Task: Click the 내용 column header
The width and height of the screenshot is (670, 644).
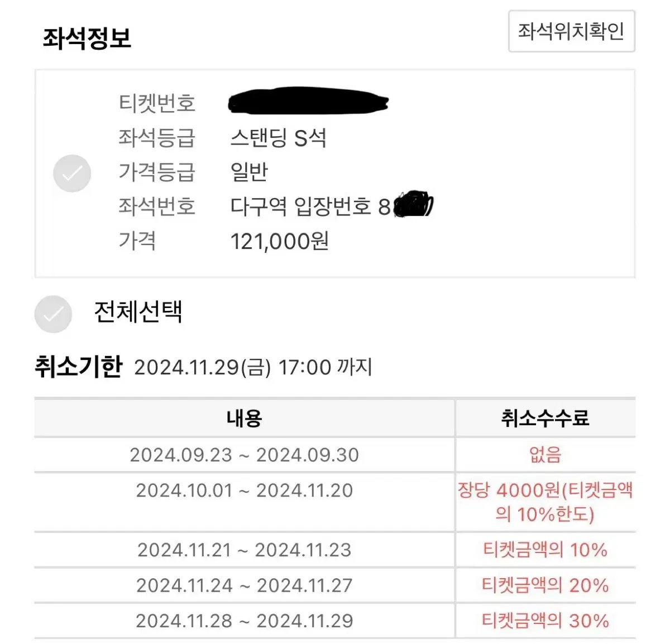Action: pyautogui.click(x=245, y=417)
